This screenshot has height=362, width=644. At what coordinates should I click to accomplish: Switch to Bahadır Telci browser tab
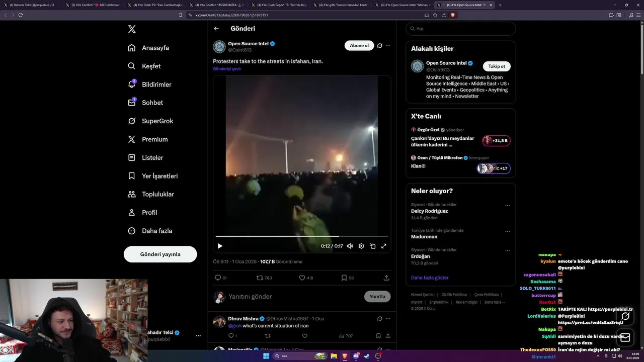coord(32,5)
